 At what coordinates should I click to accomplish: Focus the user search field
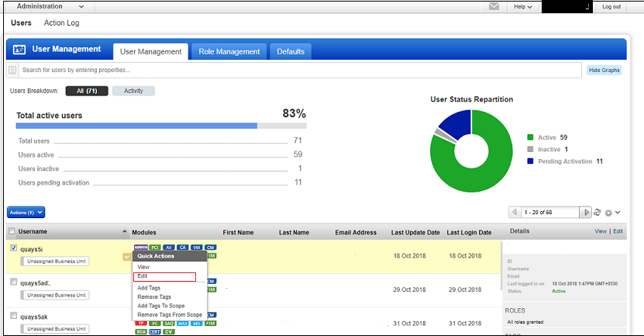(300, 70)
